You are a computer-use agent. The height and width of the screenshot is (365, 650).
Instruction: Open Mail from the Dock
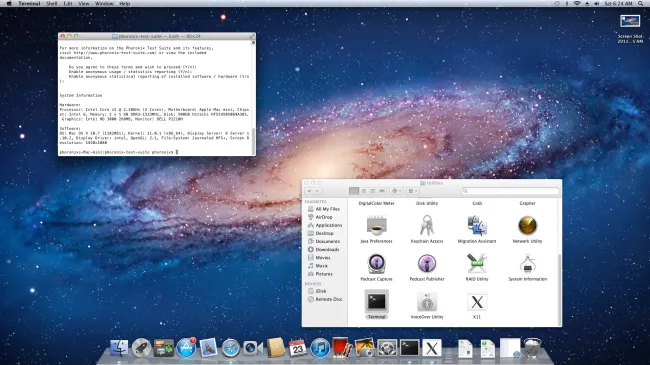point(209,348)
